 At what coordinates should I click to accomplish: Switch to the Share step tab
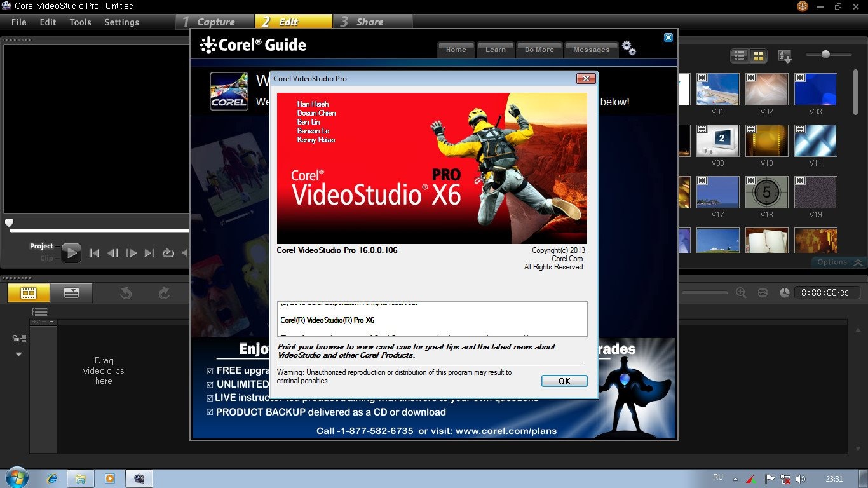pyautogui.click(x=369, y=22)
